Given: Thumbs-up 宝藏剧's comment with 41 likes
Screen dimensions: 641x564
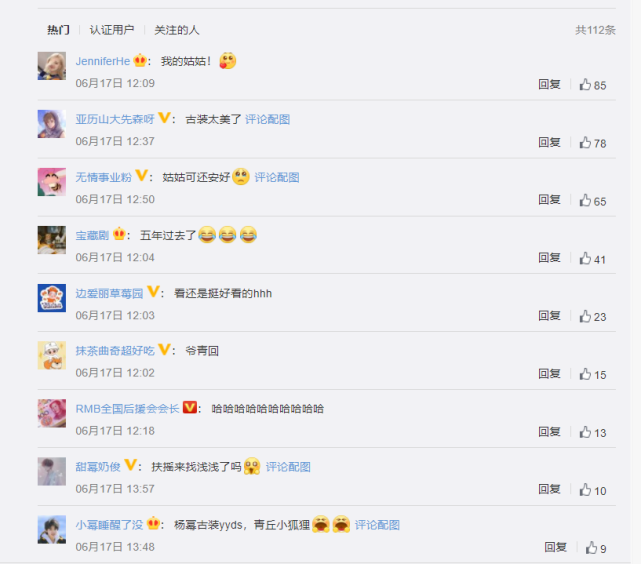Looking at the screenshot, I should point(585,258).
